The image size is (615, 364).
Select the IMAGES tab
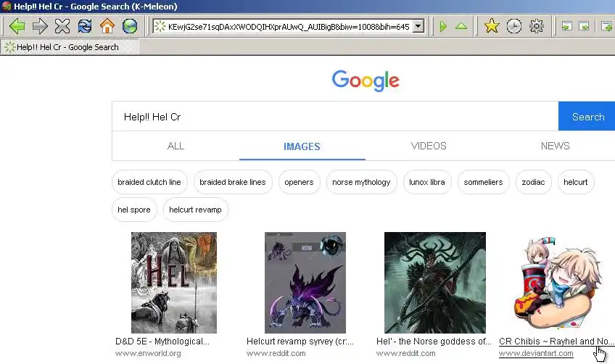[302, 146]
